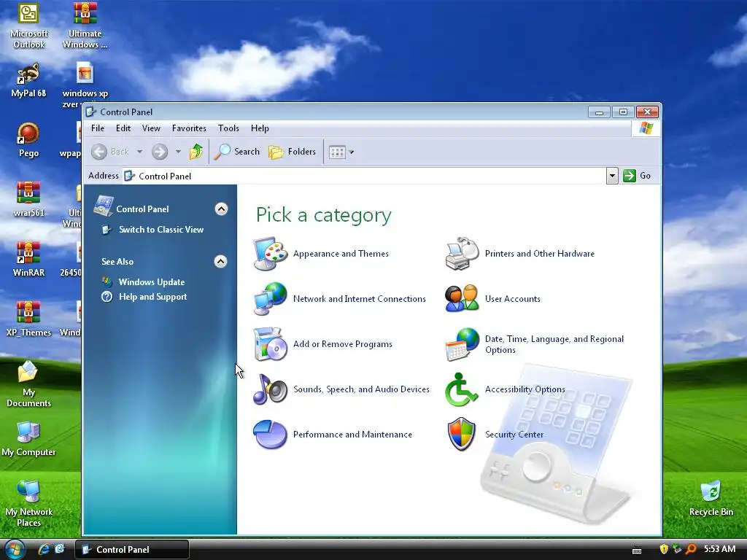Screen dimensions: 747x560
Task: Click the Network and Internet Connections globe icon
Action: click(x=270, y=298)
